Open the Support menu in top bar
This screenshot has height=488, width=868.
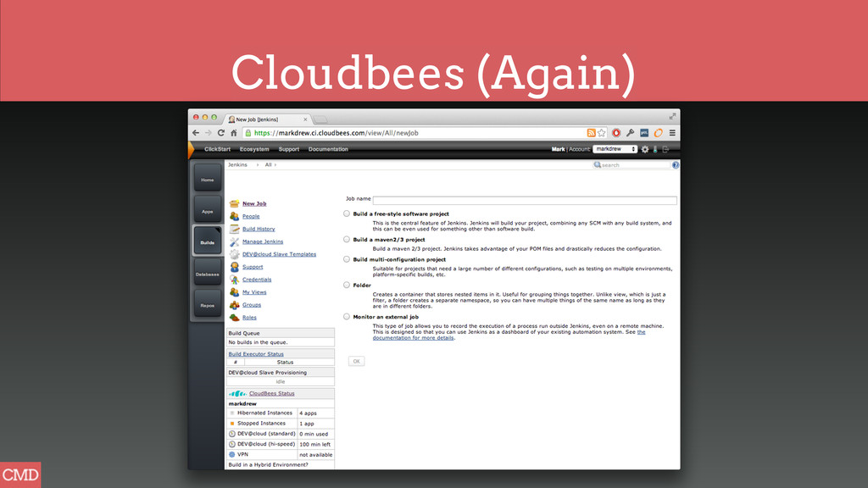pyautogui.click(x=288, y=149)
